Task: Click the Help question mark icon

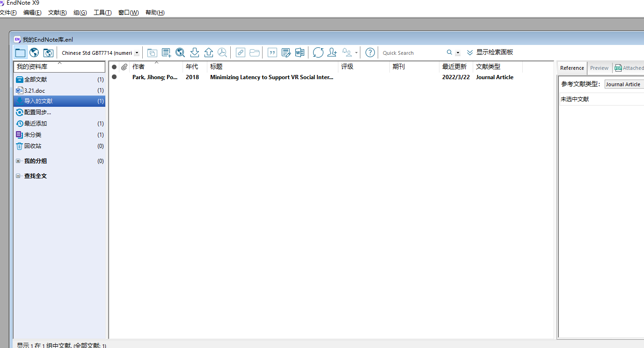Action: point(370,52)
